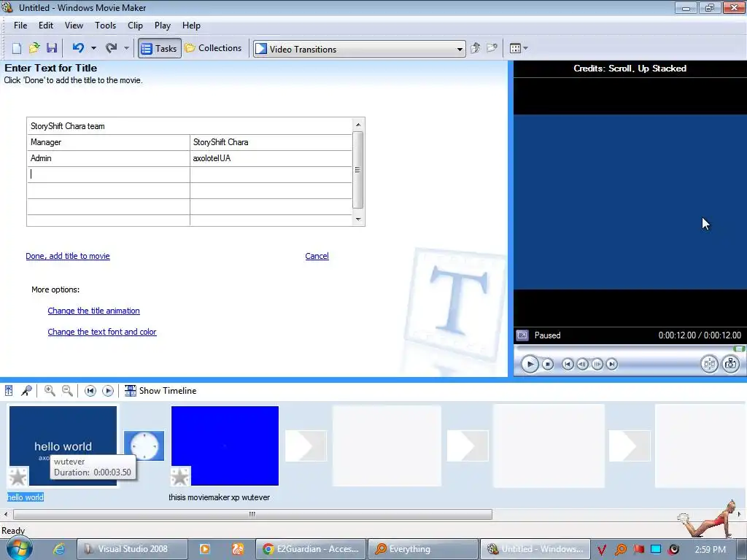This screenshot has width=747, height=560.
Task: Open the Views dropdown button
Action: pos(519,48)
